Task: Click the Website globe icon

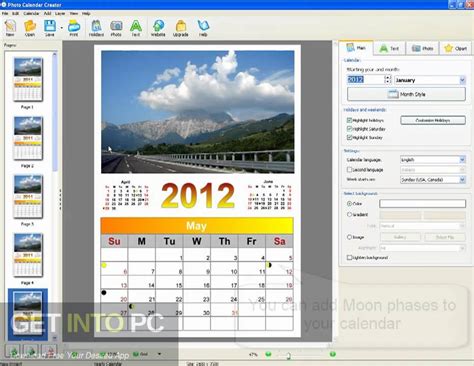Action: pyautogui.click(x=158, y=27)
